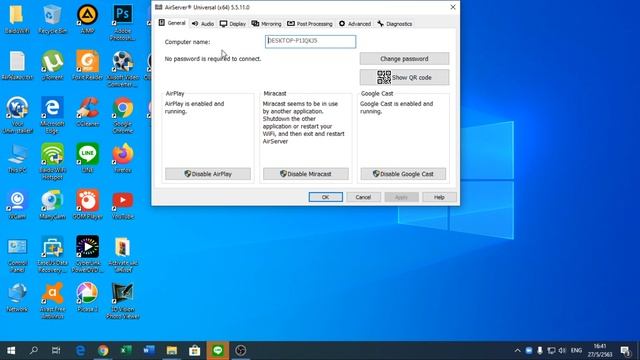Click the Change password button
Screen dimensions: 640x360
pyautogui.click(x=404, y=59)
